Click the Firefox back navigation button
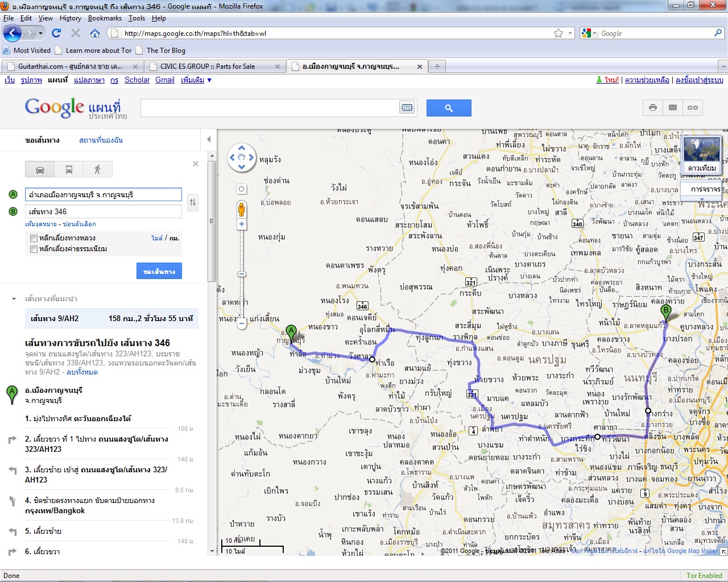This screenshot has width=728, height=582. [13, 33]
